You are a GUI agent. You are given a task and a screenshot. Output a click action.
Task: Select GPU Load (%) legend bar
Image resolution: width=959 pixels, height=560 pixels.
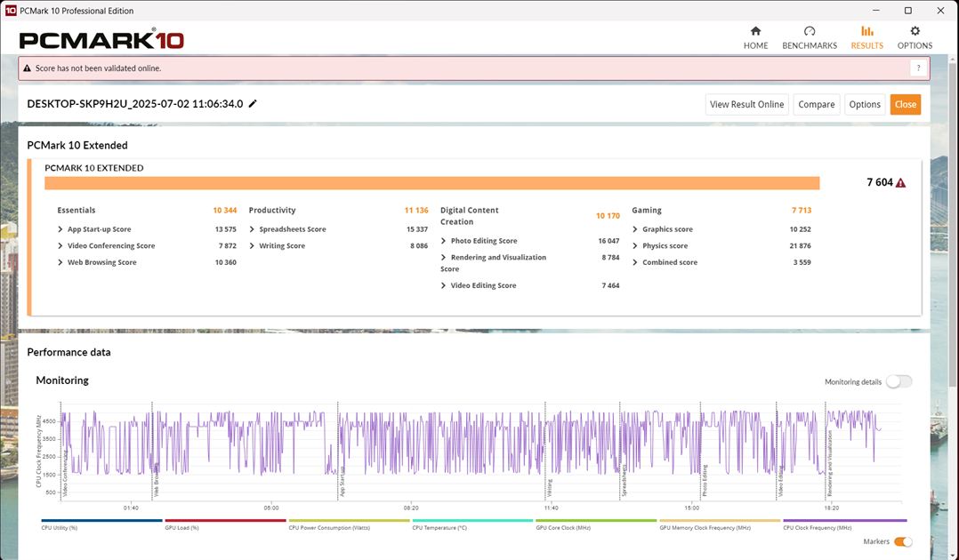[225, 521]
